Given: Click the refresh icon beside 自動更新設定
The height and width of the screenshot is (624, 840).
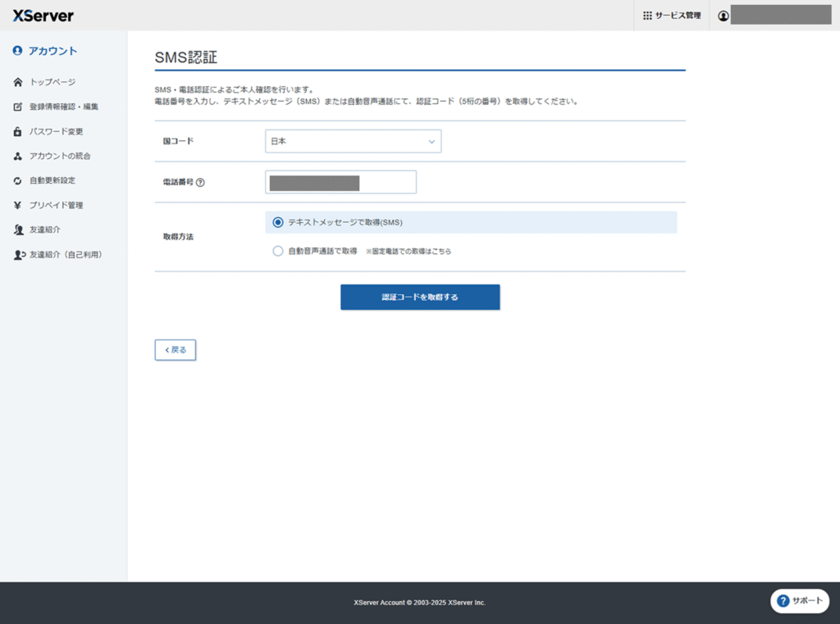Looking at the screenshot, I should coord(18,180).
